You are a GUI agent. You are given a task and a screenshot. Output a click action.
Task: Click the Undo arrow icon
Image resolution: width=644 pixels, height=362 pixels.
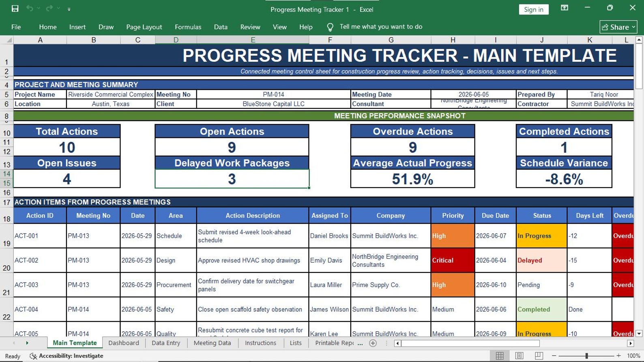30,9
